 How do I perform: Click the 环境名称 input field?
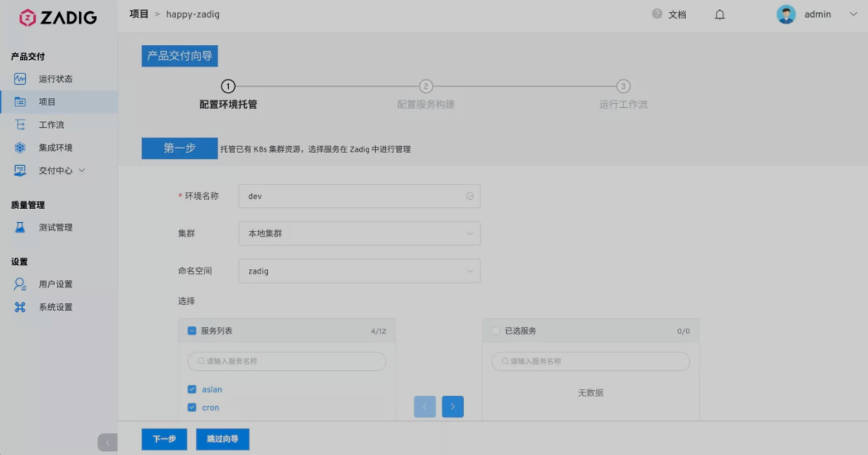359,196
